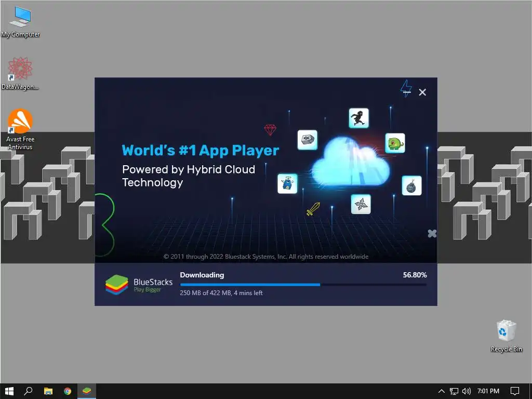Click the 'Downloading' status label
This screenshot has height=399, width=532.
[x=202, y=275]
